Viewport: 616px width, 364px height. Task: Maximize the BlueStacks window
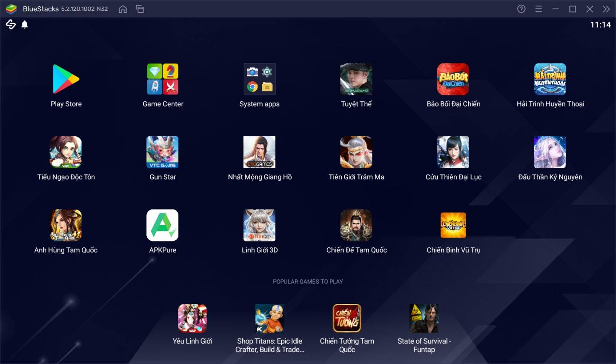[x=573, y=9]
